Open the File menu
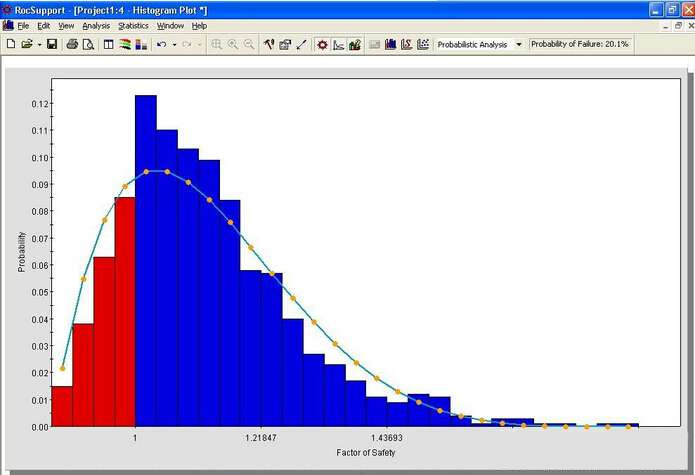 [23, 26]
